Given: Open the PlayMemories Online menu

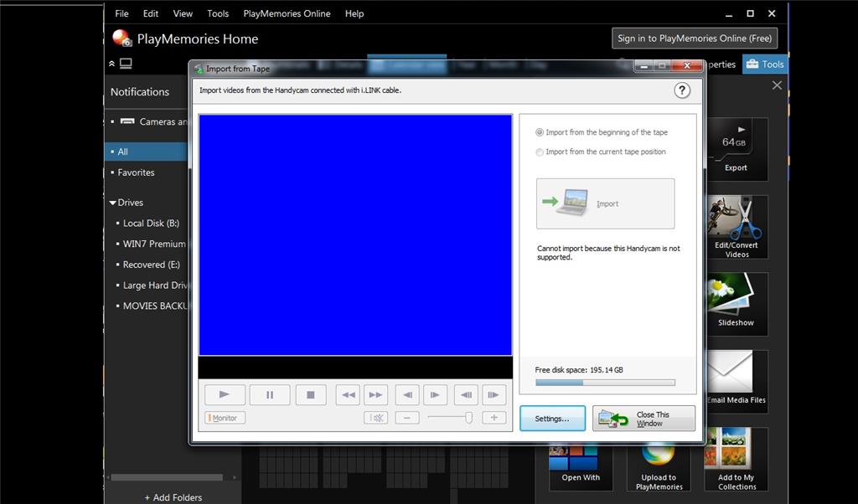Looking at the screenshot, I should tap(287, 13).
